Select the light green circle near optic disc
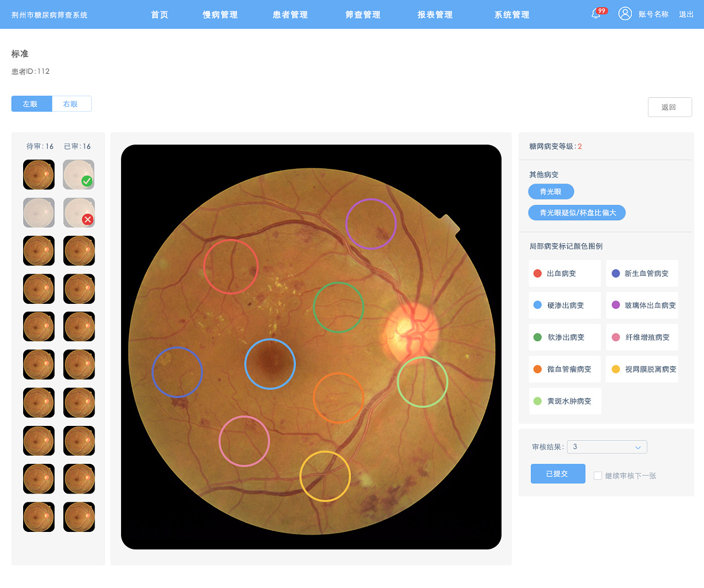 click(422, 382)
